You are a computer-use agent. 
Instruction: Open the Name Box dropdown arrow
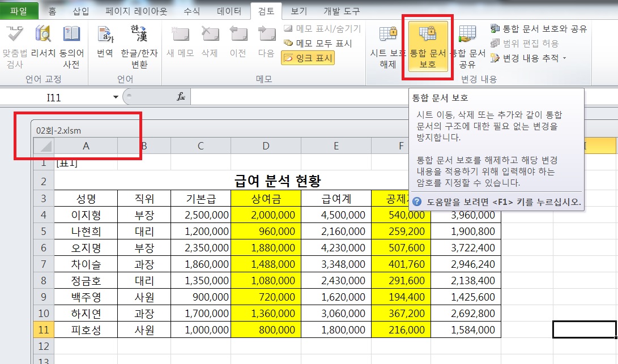116,97
